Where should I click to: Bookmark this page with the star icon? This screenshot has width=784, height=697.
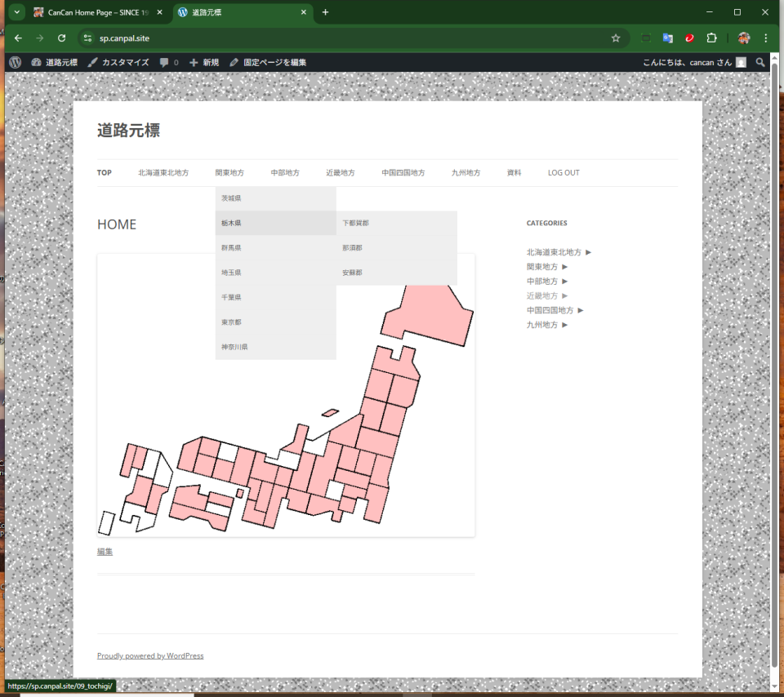(616, 38)
